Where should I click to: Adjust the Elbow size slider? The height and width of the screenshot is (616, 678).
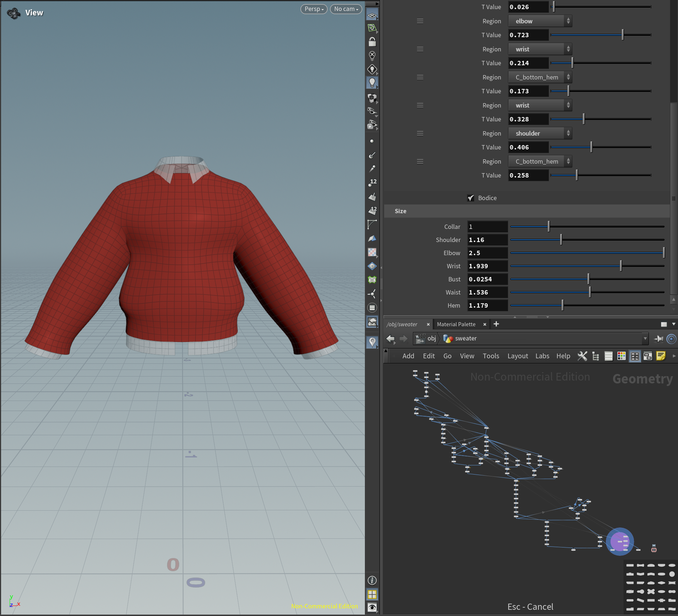click(x=587, y=253)
